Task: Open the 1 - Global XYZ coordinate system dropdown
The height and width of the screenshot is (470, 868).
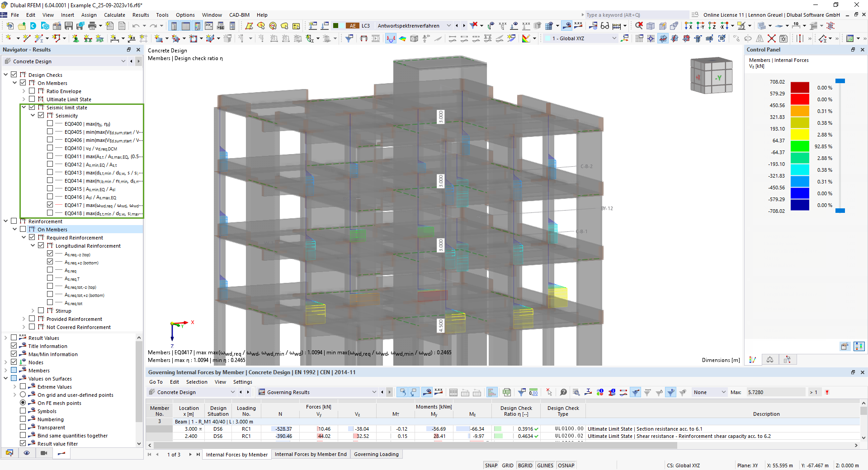Action: [614, 38]
